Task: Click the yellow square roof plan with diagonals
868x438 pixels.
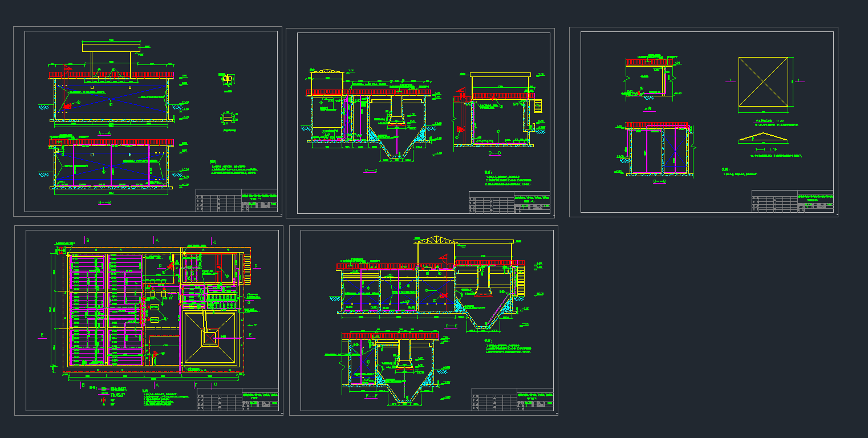Action: 763,82
